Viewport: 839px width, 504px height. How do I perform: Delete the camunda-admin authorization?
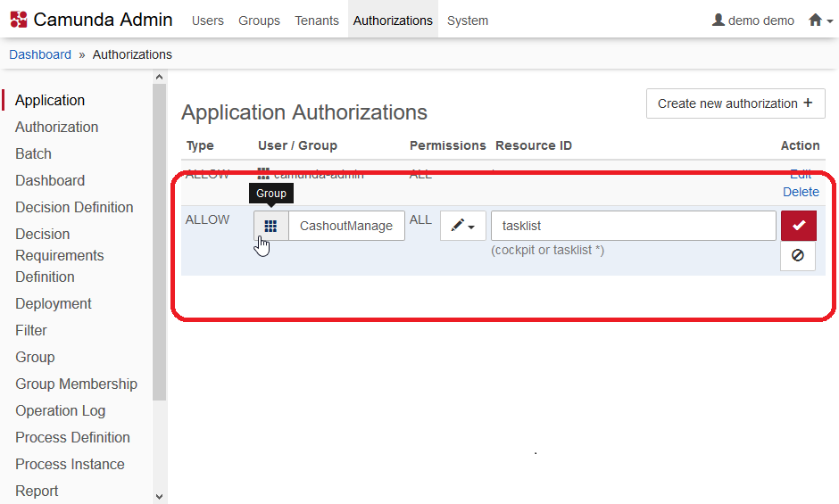point(801,192)
